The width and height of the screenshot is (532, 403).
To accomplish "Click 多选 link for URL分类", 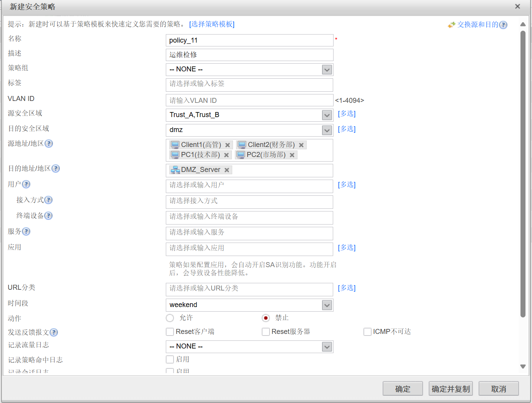I will pos(347,288).
